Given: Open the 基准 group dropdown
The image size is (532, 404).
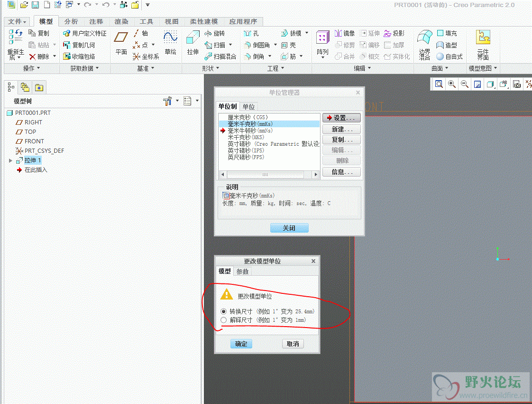Looking at the screenshot, I should pos(146,68).
